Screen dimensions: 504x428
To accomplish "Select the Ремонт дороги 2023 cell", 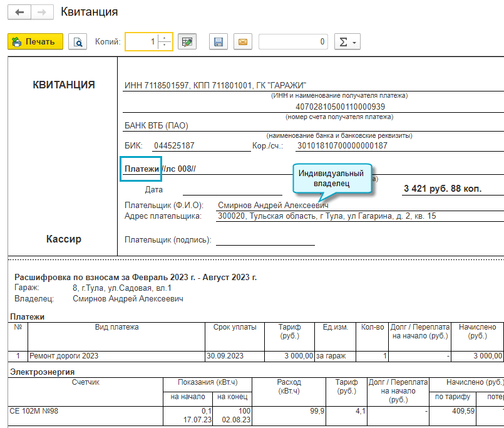I will pos(116,356).
